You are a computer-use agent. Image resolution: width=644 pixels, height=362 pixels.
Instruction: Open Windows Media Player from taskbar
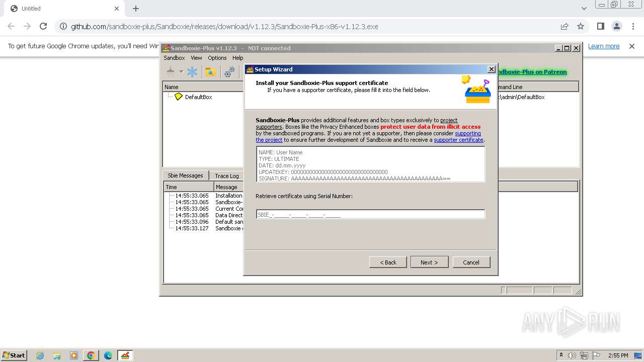[x=74, y=355]
